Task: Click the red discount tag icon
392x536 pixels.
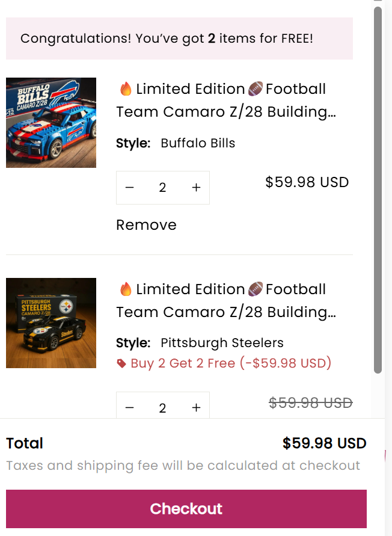Action: pyautogui.click(x=121, y=363)
